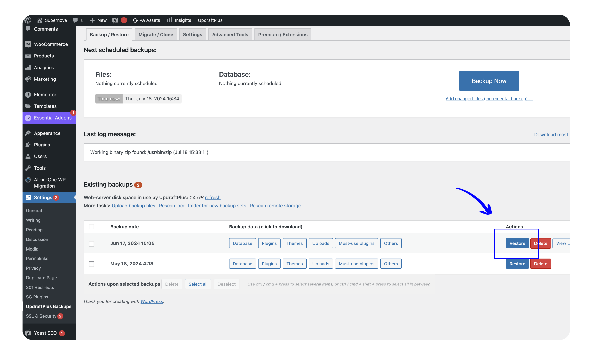Open Plugins plug icon in sidebar

point(28,145)
